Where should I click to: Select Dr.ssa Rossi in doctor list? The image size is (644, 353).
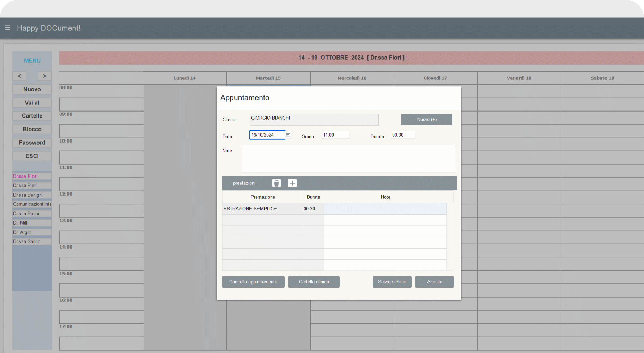click(x=26, y=214)
